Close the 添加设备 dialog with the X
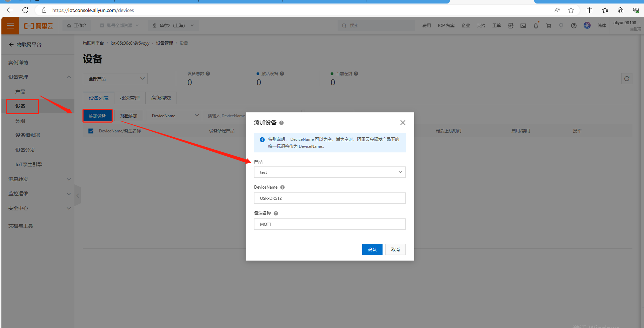This screenshot has height=328, width=644. coord(403,123)
